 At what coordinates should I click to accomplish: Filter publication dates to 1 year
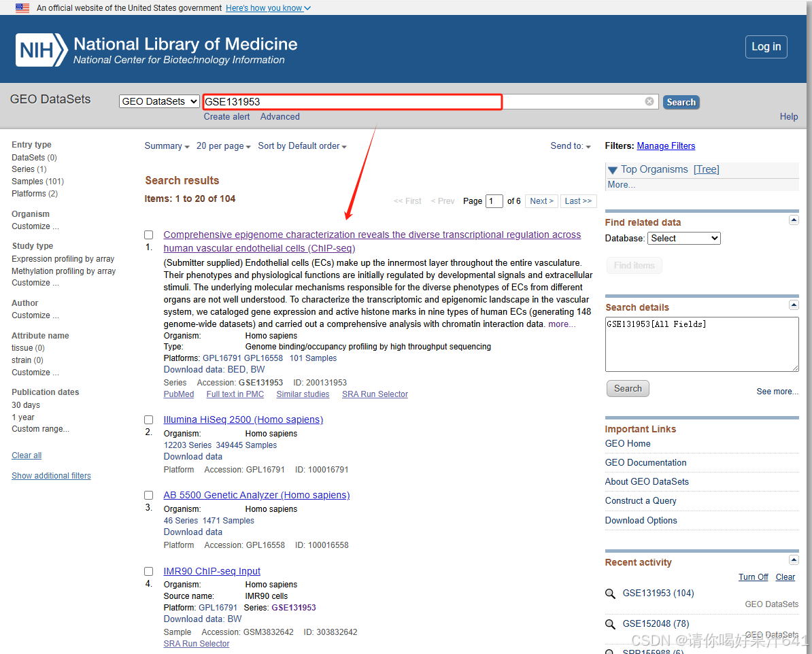23,417
